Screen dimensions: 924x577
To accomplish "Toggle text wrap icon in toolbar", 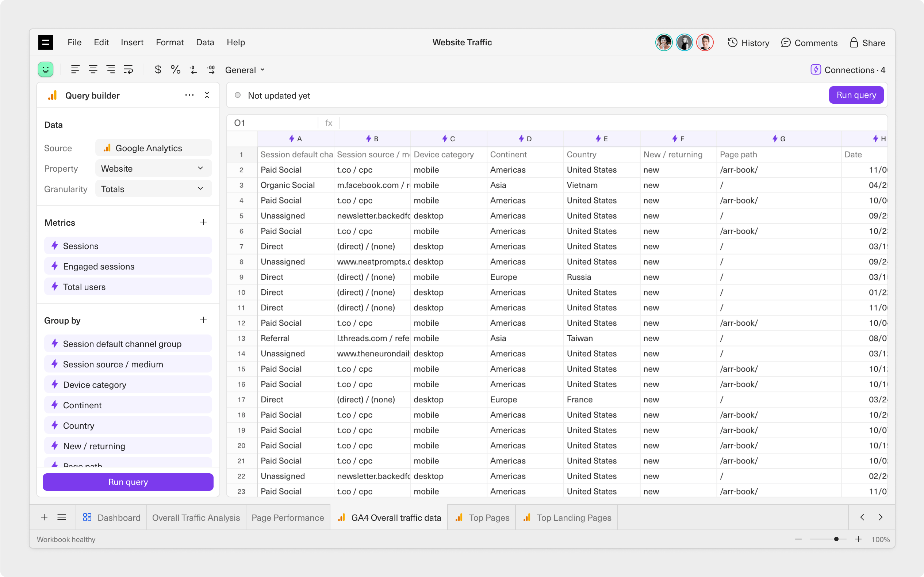I will pyautogui.click(x=128, y=69).
